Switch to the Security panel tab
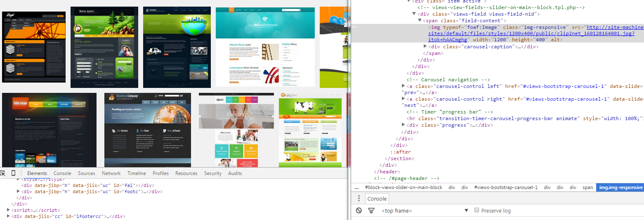 coord(213,173)
